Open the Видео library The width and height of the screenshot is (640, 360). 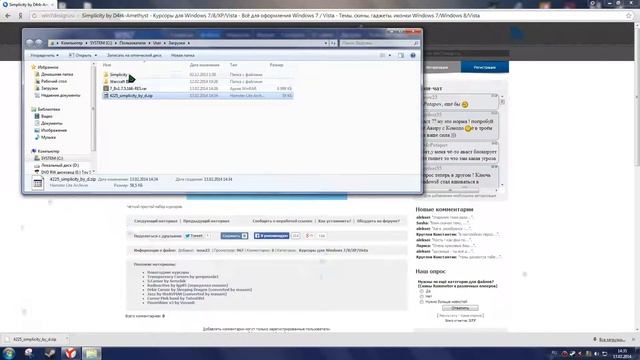(46, 116)
